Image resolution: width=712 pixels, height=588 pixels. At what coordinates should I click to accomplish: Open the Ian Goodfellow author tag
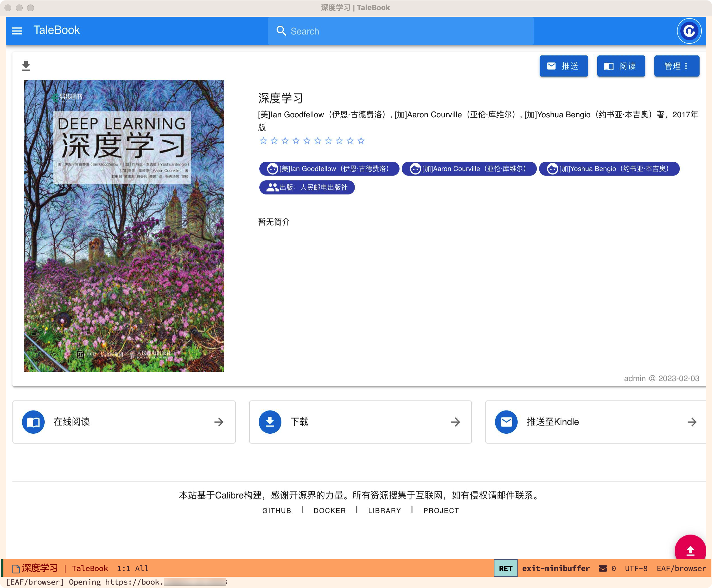pos(329,169)
